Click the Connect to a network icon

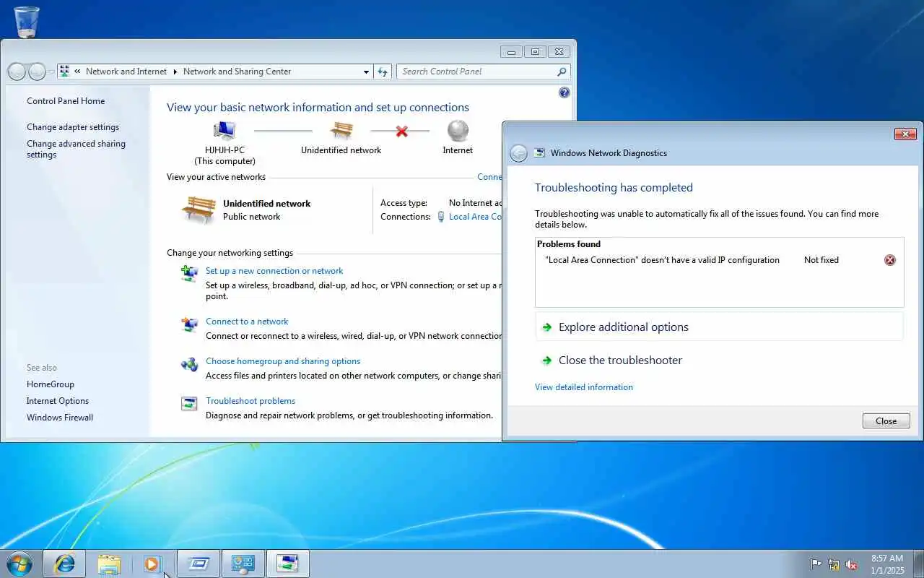[189, 324]
